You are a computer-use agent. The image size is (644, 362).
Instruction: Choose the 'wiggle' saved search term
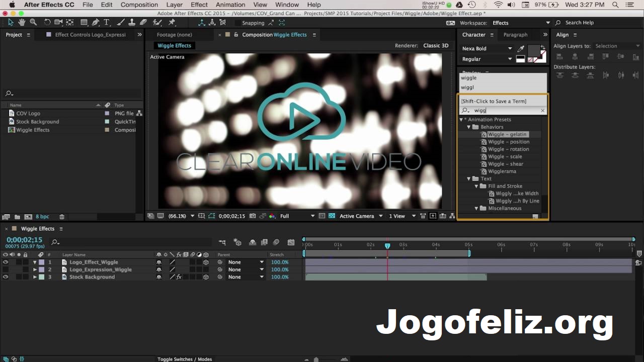point(503,78)
